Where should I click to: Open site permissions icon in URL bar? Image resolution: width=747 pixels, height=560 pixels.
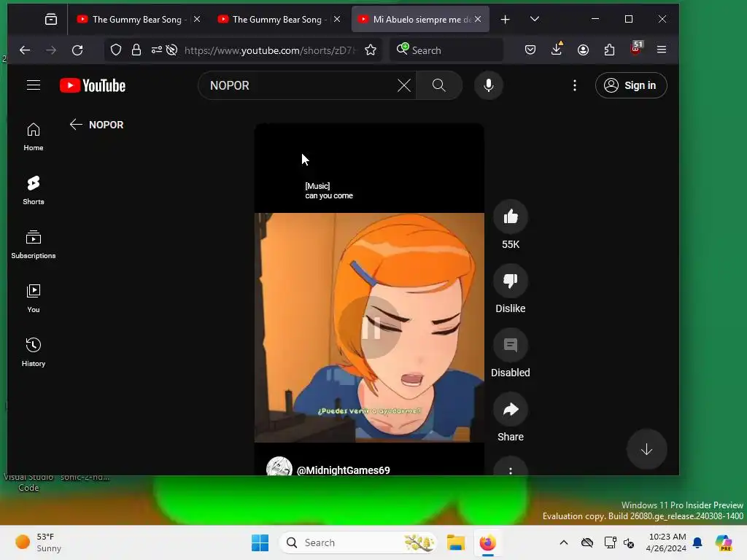(x=156, y=50)
